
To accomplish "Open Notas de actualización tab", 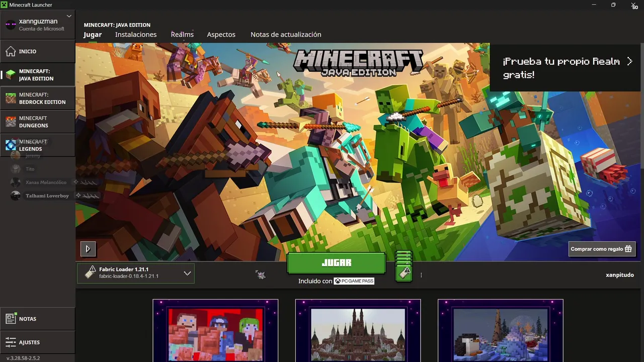I will [286, 35].
